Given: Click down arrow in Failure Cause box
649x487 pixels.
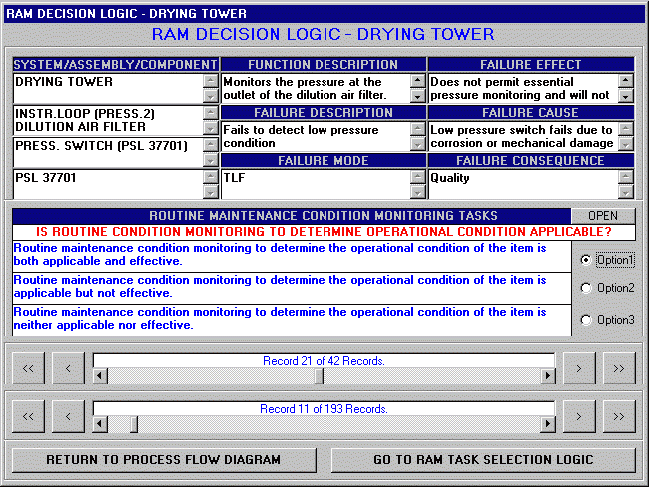Looking at the screenshot, I should point(626,144).
